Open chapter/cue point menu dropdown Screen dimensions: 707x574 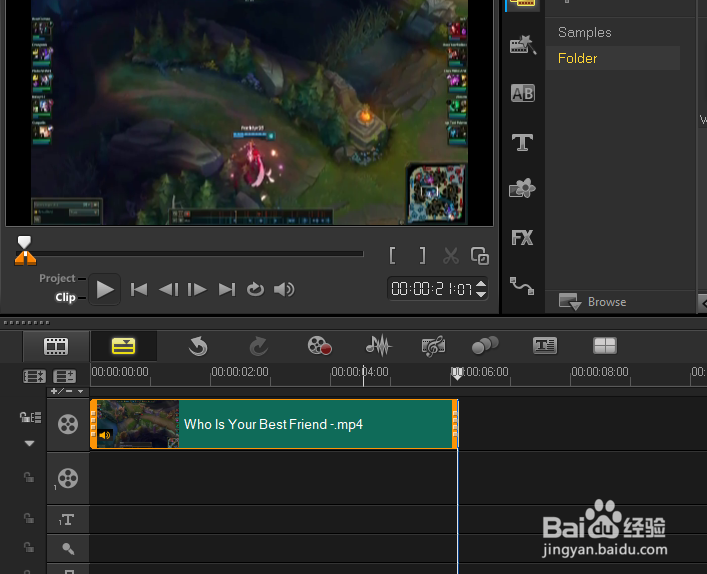click(80, 391)
